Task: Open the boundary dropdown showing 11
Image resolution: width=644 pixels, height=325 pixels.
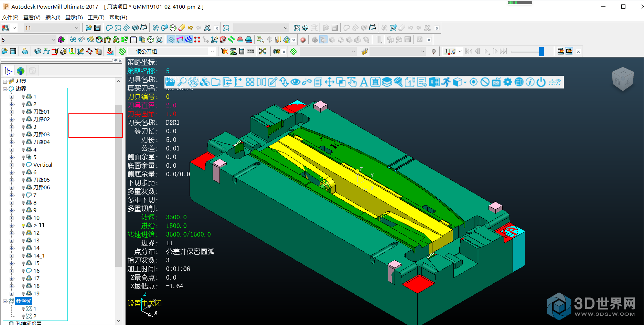Action: (52, 28)
